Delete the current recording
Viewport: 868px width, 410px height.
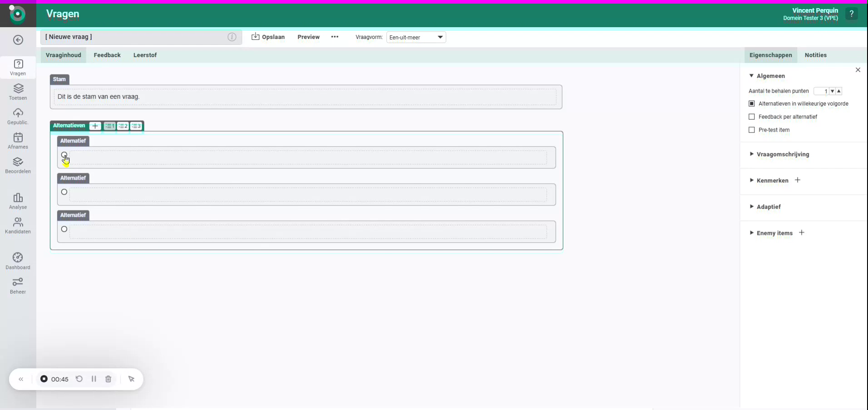point(108,379)
